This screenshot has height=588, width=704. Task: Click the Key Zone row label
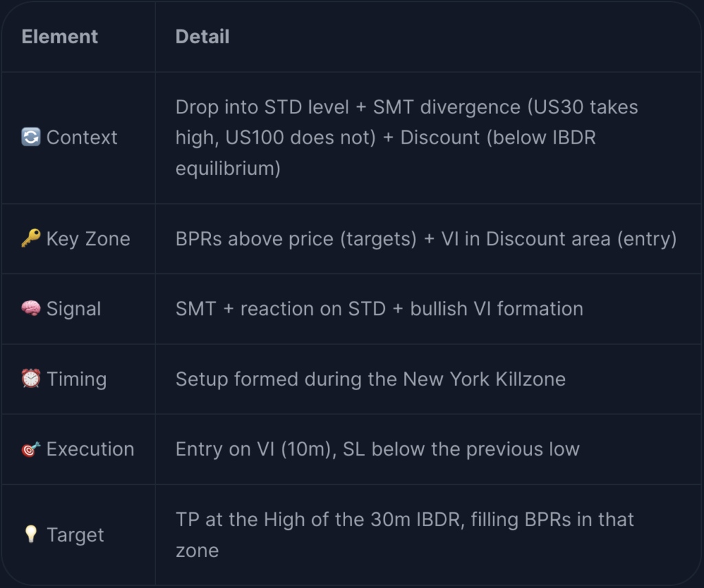click(89, 238)
